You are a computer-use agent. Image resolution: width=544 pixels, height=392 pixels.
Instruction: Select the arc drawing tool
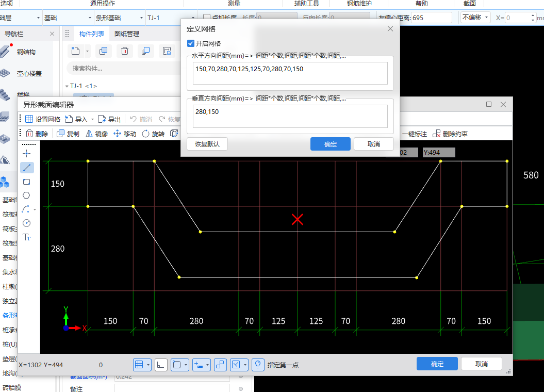tap(26, 209)
